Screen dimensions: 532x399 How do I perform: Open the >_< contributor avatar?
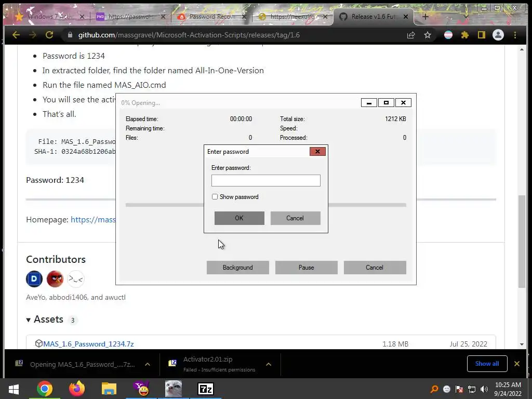click(76, 279)
